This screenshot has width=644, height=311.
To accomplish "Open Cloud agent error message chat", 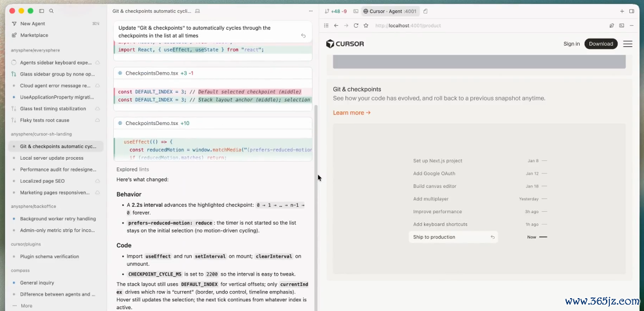I will (x=56, y=86).
